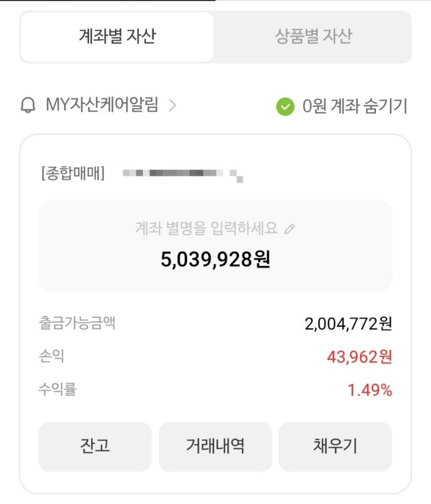Image resolution: width=431 pixels, height=504 pixels.
Task: Expand the chevron next to MY자산케어알림
Action: click(172, 106)
